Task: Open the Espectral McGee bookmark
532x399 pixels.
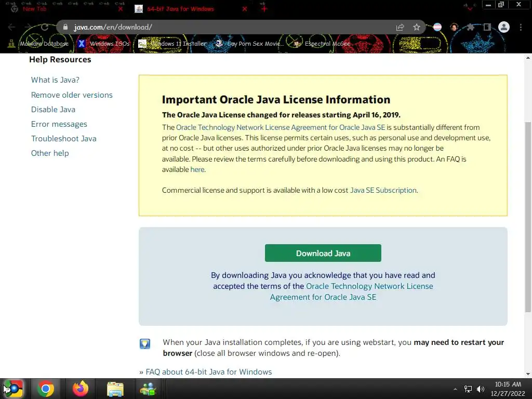Action: (322, 44)
